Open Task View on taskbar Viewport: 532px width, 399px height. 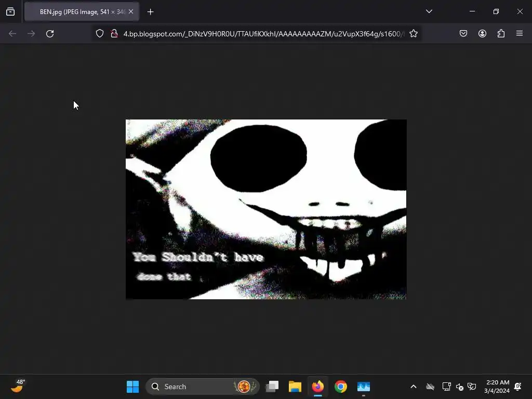click(x=272, y=387)
